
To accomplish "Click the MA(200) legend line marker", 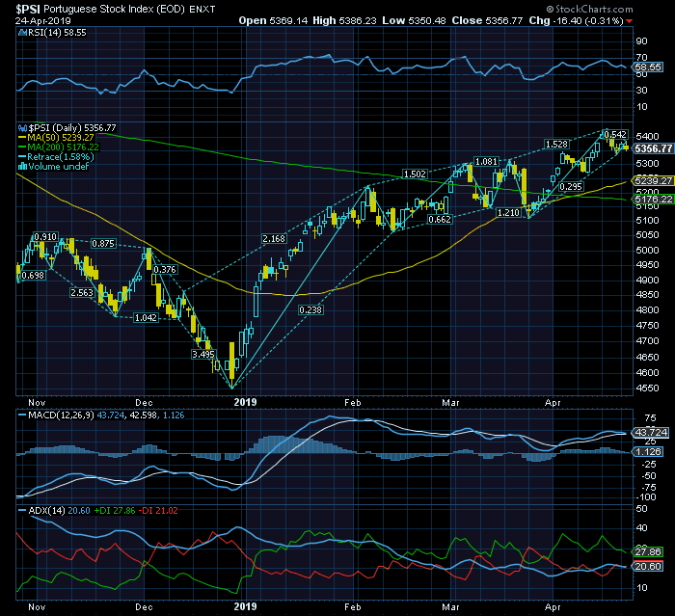I will click(x=21, y=147).
